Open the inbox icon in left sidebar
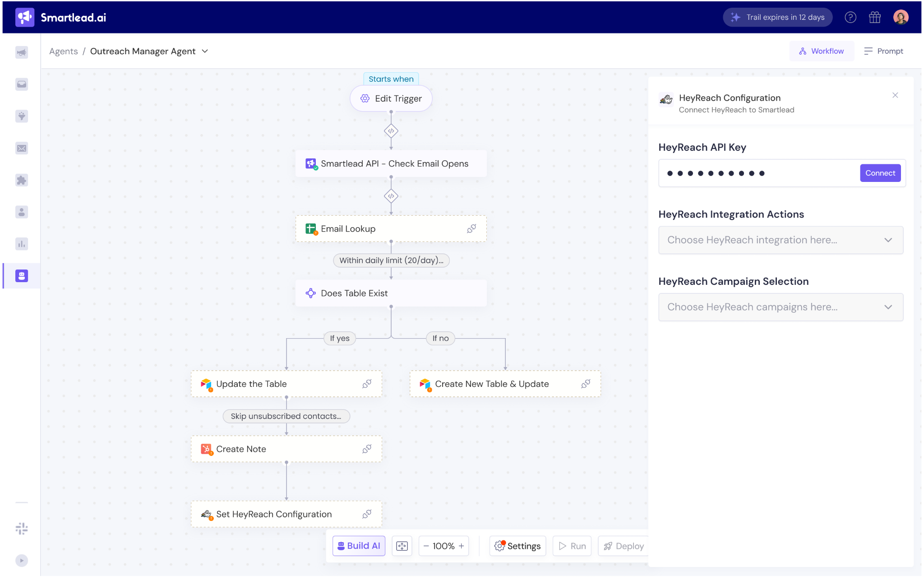Image resolution: width=924 pixels, height=581 pixels. pyautogui.click(x=22, y=84)
